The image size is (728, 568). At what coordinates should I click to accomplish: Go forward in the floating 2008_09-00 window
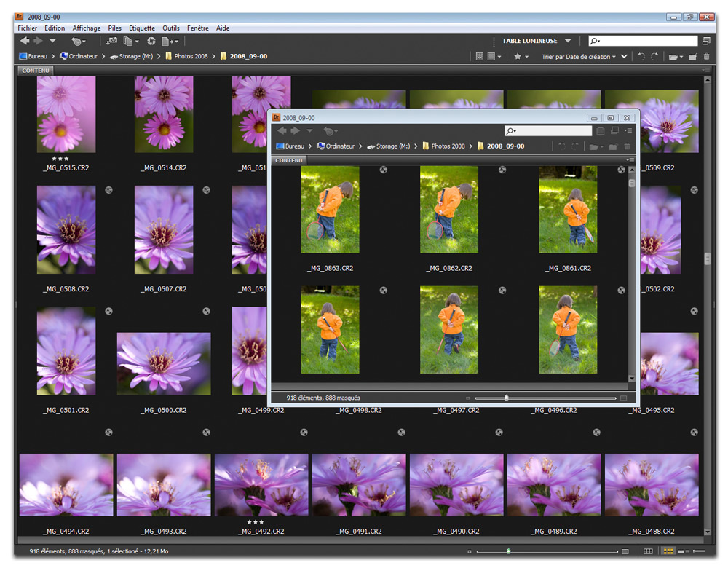(x=296, y=131)
